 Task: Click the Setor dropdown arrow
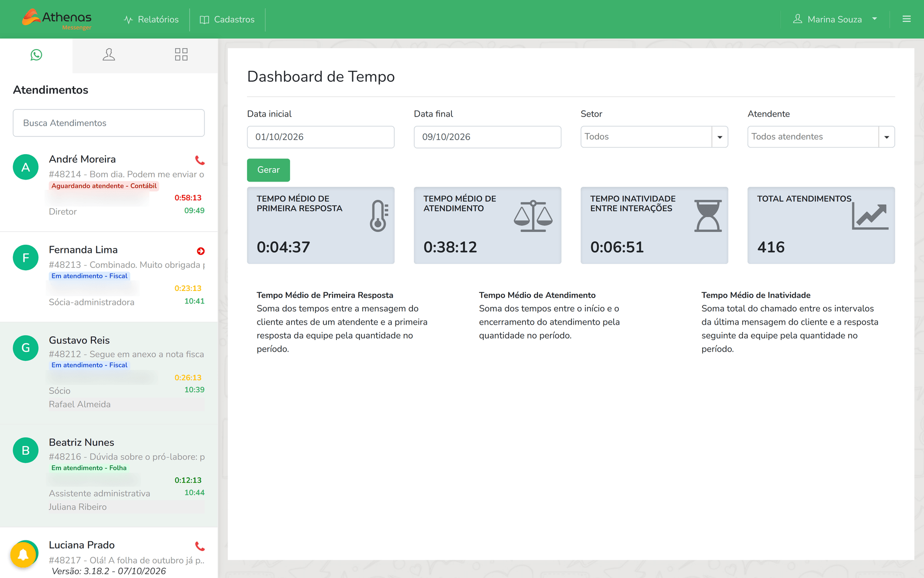coord(720,137)
